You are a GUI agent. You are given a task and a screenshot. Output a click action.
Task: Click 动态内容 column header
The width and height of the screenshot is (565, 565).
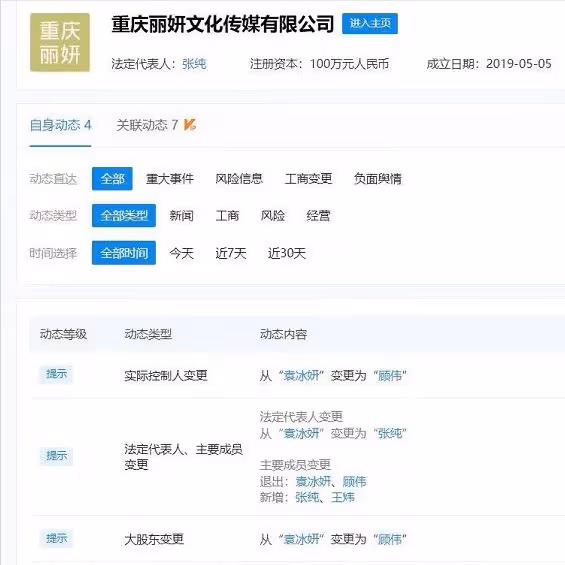(283, 334)
